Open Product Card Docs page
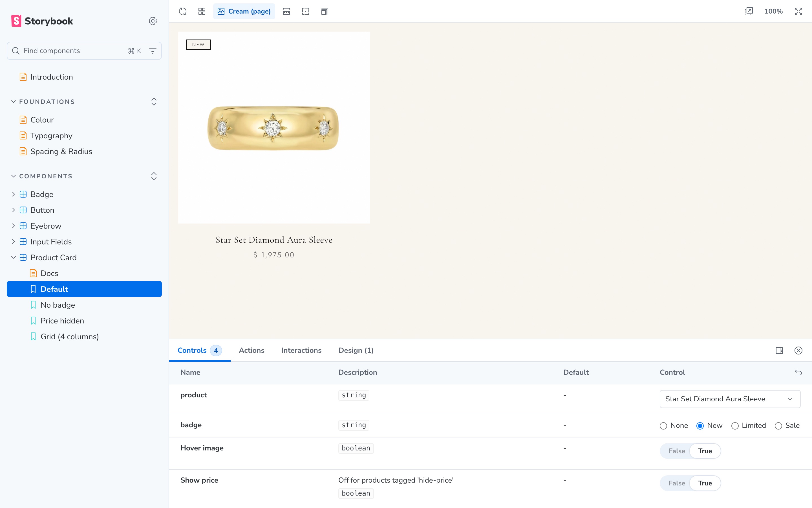This screenshot has width=812, height=508. point(49,273)
